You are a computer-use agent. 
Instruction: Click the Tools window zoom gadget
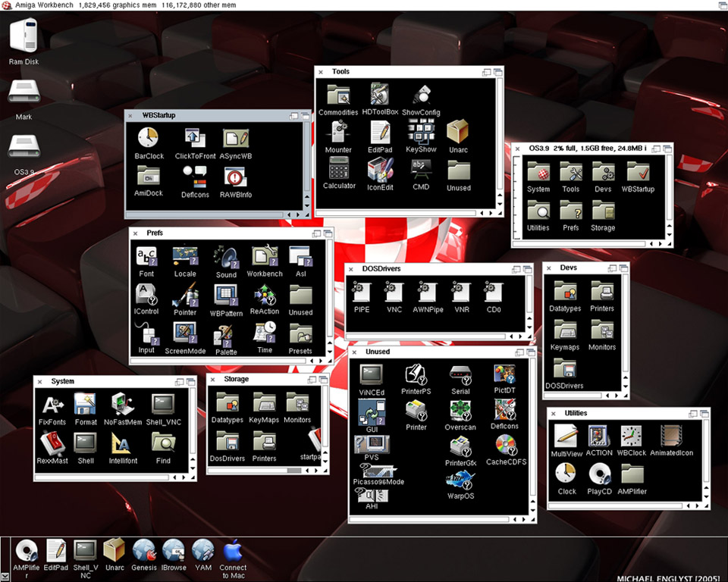[486, 72]
